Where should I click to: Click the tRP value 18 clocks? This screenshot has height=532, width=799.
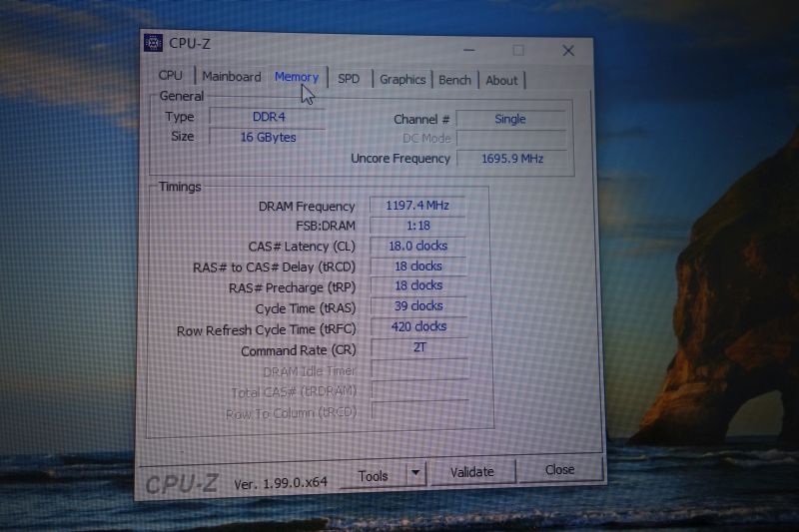pos(418,285)
